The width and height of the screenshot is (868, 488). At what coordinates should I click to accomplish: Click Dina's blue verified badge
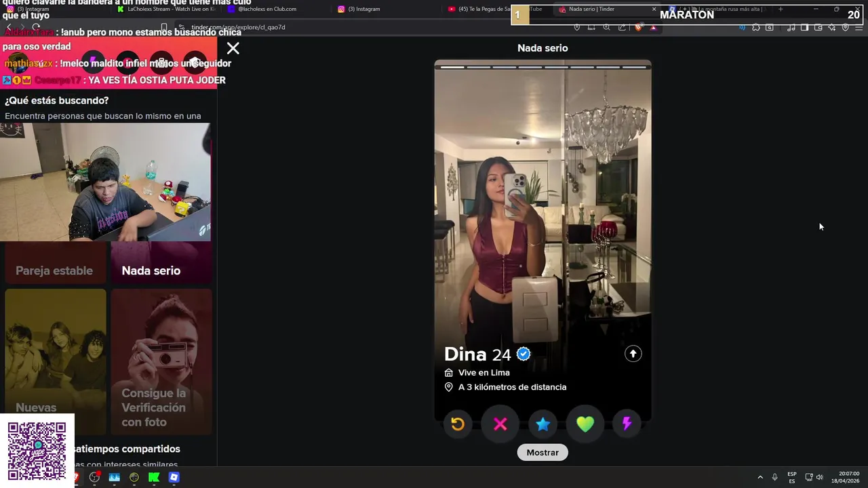click(524, 354)
